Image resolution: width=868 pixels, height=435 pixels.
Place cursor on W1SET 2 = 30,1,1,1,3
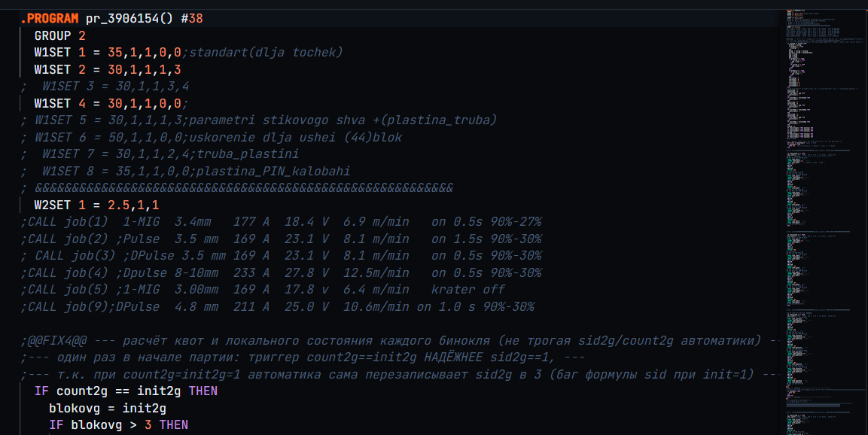(108, 70)
